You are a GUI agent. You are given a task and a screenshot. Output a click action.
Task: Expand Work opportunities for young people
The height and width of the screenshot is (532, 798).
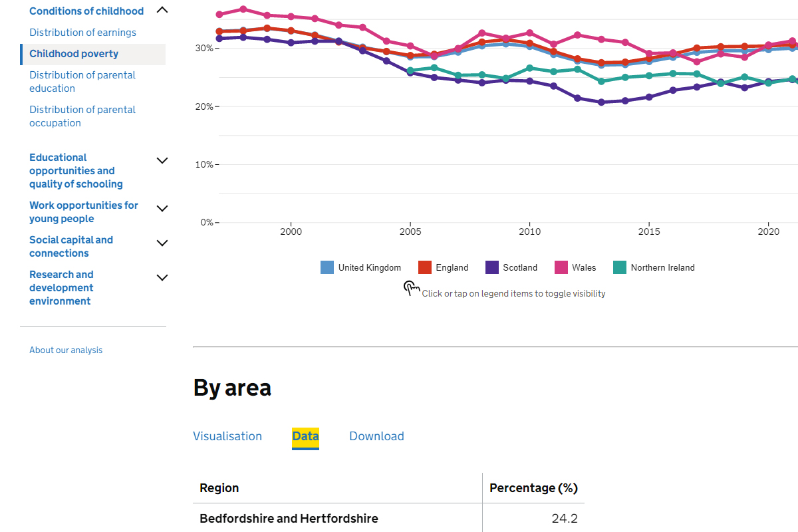(162, 208)
